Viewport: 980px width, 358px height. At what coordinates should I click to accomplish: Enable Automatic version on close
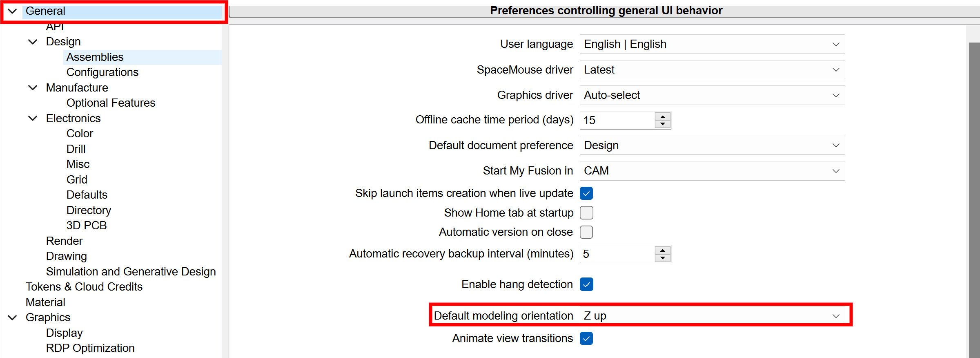point(586,232)
